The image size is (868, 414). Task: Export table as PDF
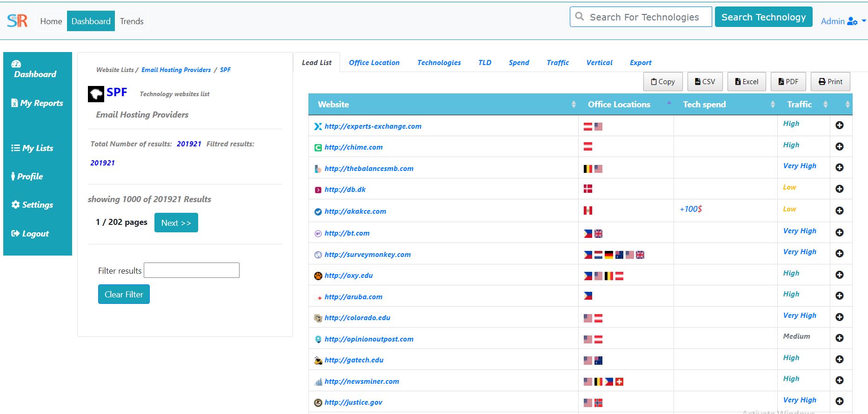point(788,82)
